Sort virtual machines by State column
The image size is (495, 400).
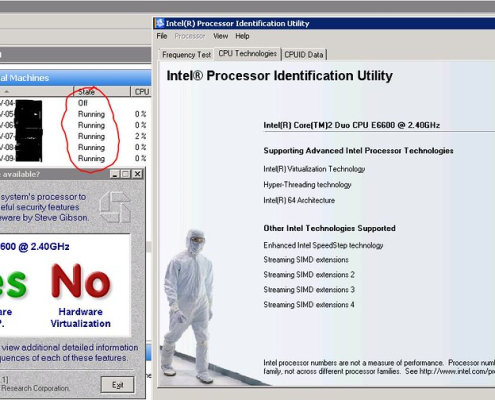102,92
